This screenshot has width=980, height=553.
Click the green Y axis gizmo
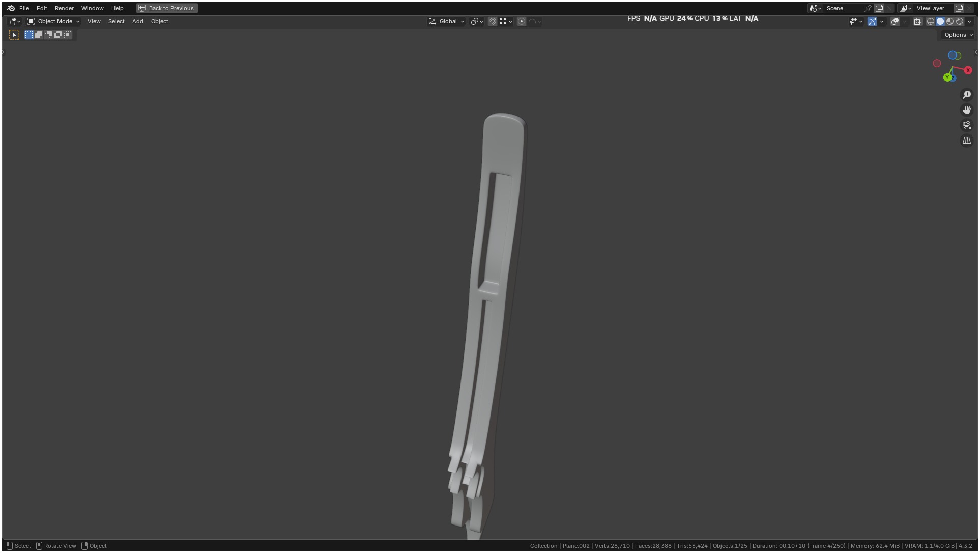[x=947, y=77]
